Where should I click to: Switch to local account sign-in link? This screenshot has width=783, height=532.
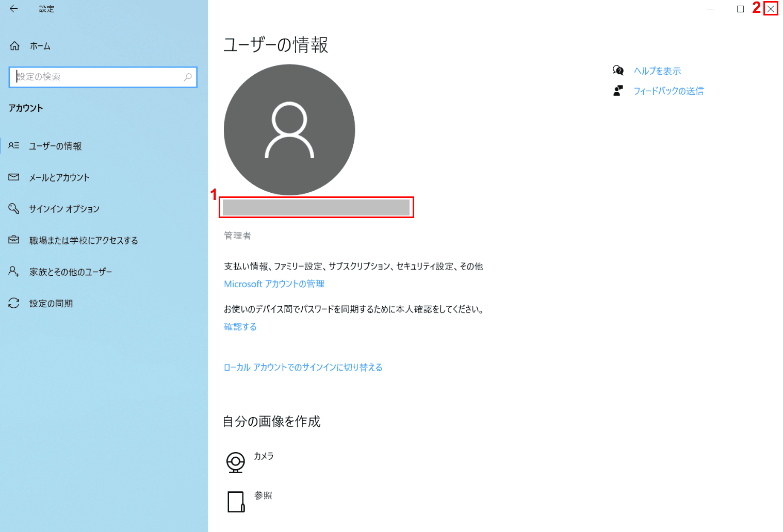[303, 368]
